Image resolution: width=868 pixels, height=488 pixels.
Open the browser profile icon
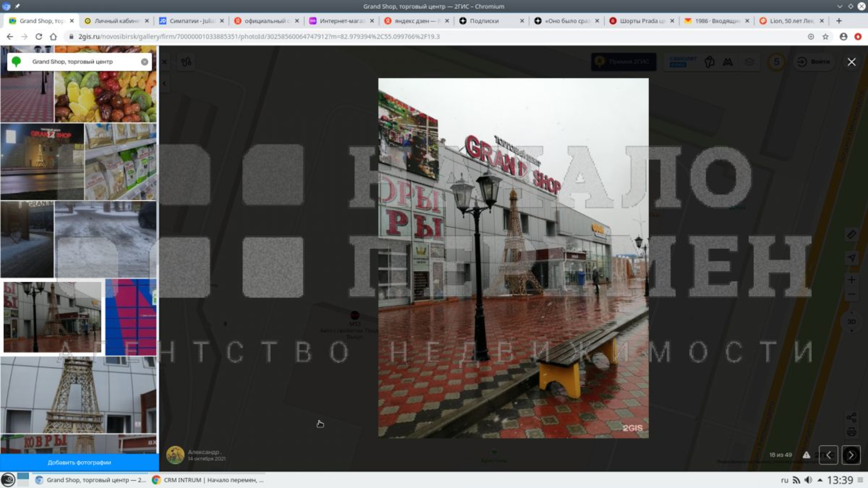(x=843, y=37)
